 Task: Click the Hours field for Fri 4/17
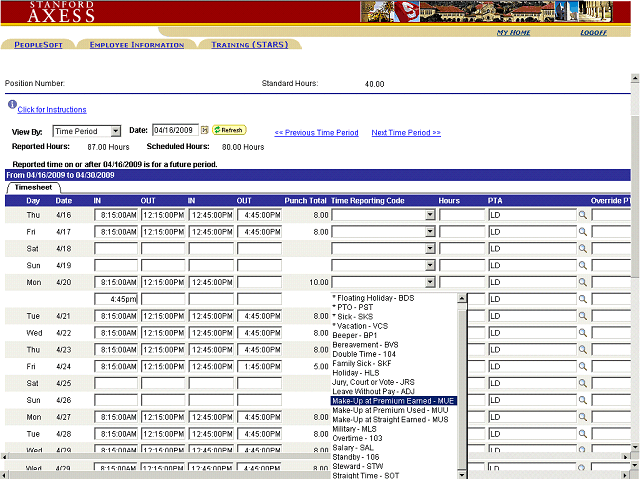click(x=461, y=232)
